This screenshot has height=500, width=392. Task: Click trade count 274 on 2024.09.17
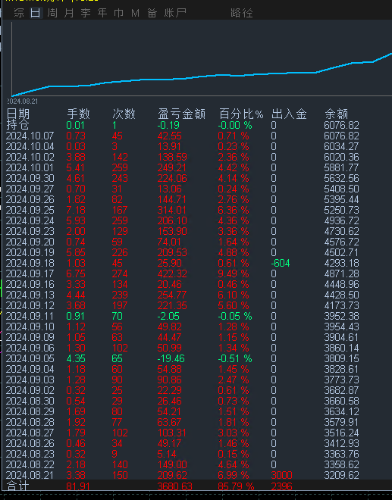(120, 274)
